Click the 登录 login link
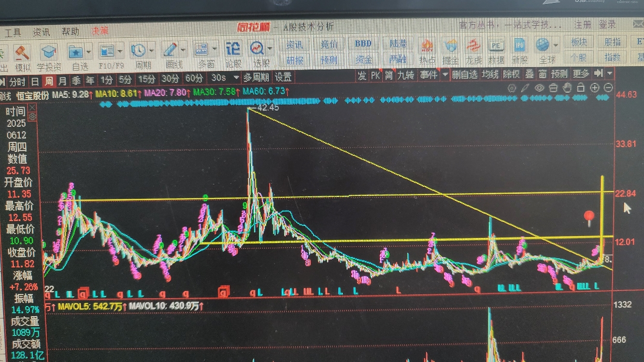 coord(607,25)
